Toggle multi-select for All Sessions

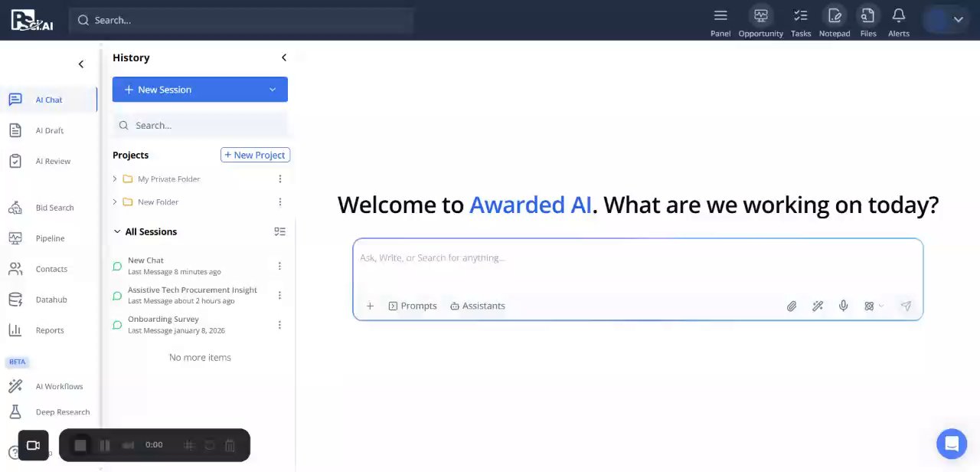[x=279, y=231]
